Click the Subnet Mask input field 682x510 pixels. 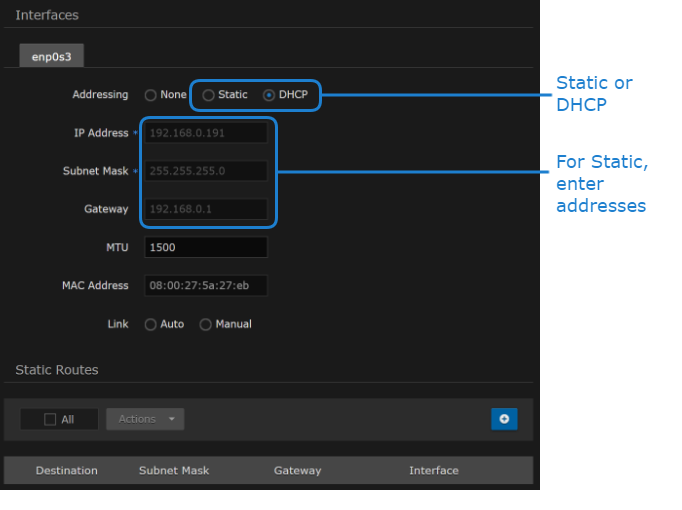206,171
